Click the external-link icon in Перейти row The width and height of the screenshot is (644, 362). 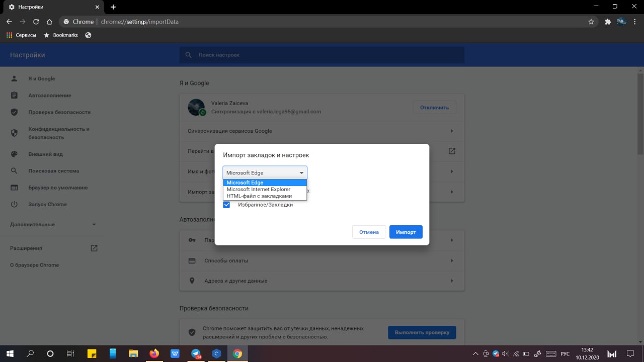click(x=452, y=151)
